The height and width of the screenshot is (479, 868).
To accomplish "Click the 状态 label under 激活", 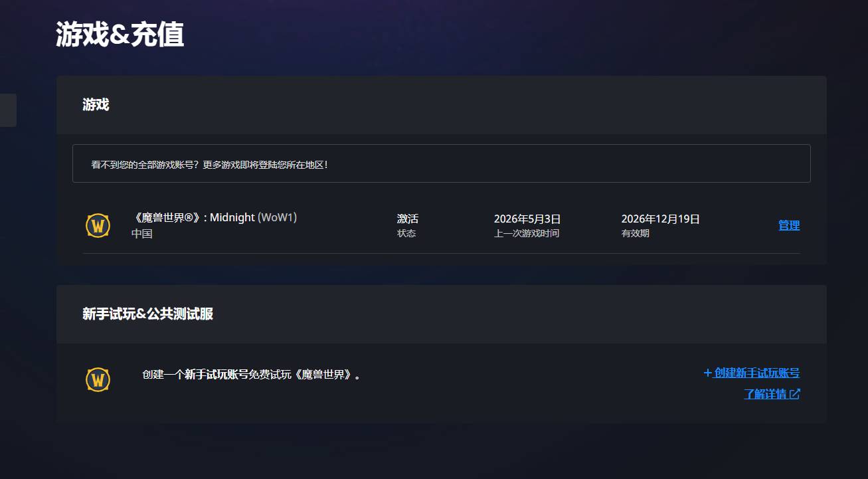I will [x=406, y=233].
